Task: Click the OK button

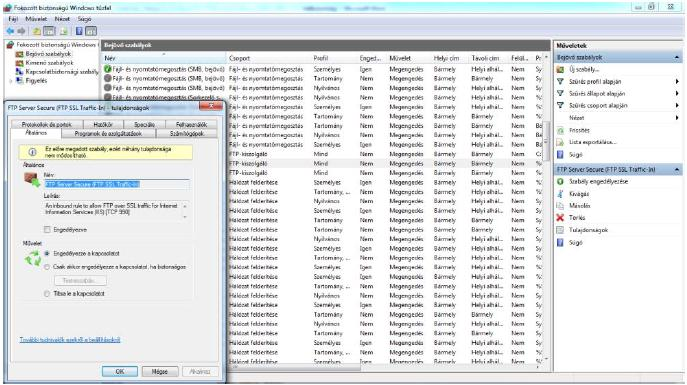Action: tap(120, 371)
